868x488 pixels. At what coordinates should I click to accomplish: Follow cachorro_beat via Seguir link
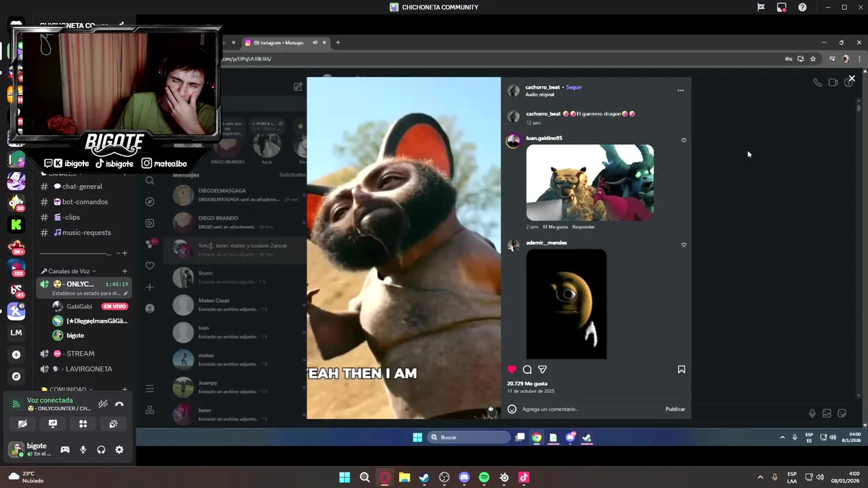click(x=574, y=87)
